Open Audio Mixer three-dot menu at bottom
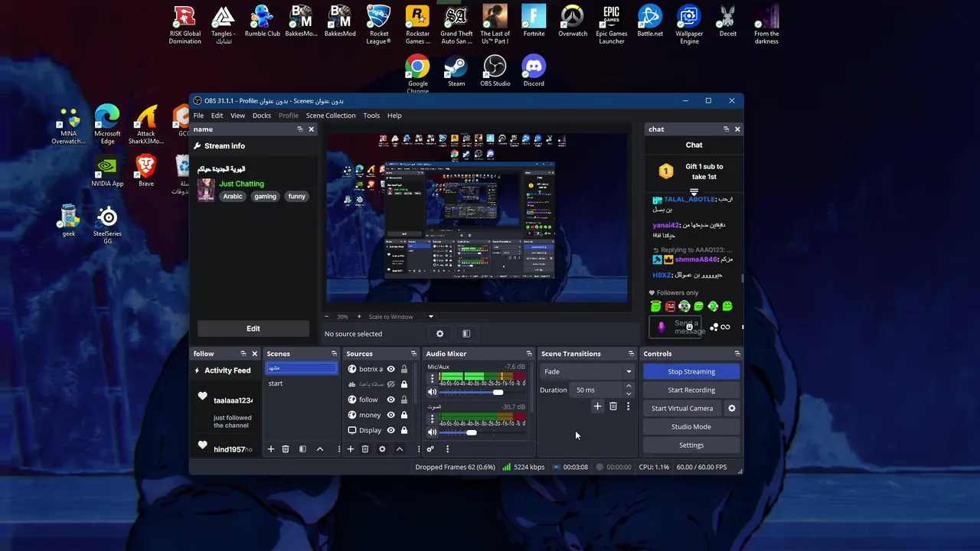The width and height of the screenshot is (980, 551). [x=447, y=449]
